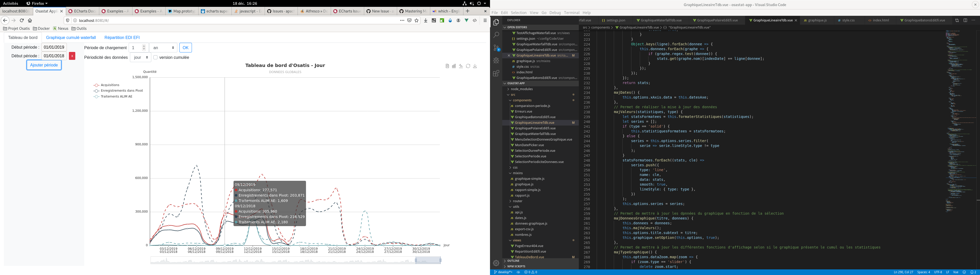Open Périodicité des données jour dropdown
The image size is (980, 275).
pyautogui.click(x=140, y=57)
